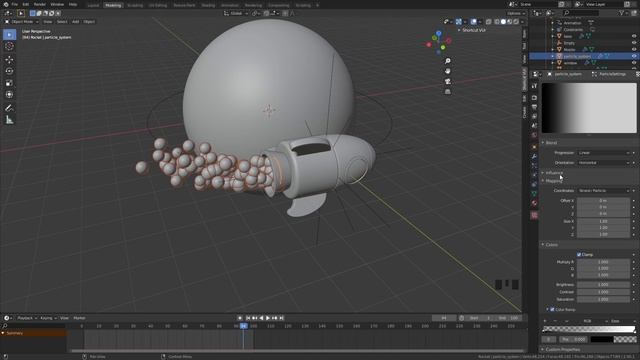Switch to the Modeling workspace tab
The image size is (640, 360).
tap(113, 5)
